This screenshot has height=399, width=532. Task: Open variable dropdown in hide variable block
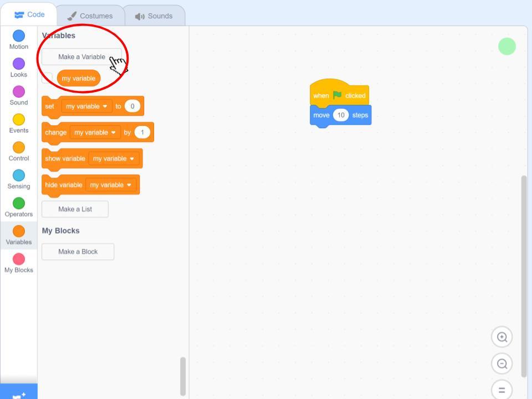pos(111,185)
